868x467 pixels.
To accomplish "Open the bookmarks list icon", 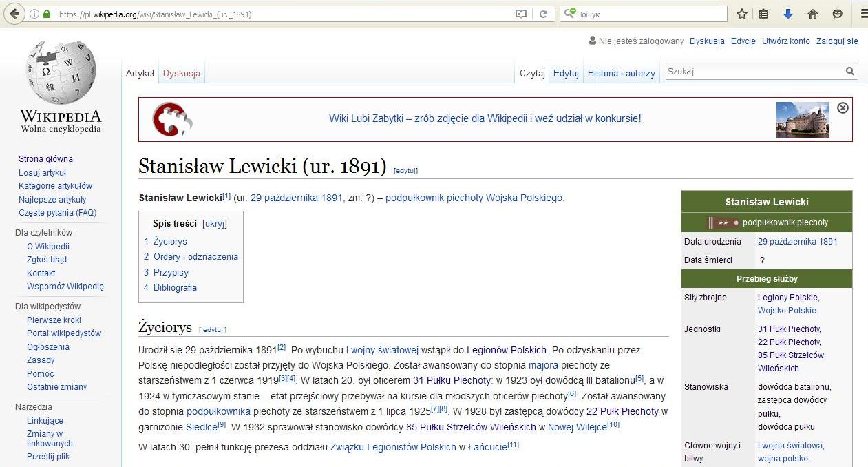I will pos(763,14).
